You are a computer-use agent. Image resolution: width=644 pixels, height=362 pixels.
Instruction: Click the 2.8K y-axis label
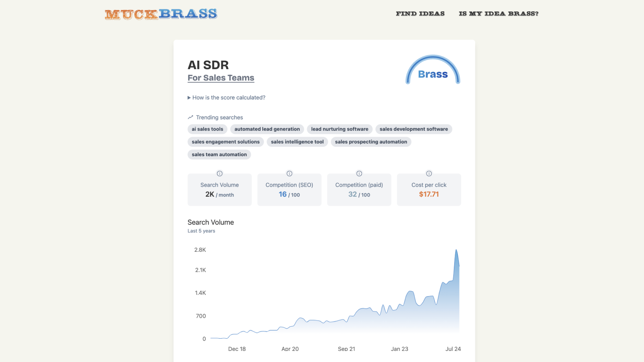200,250
